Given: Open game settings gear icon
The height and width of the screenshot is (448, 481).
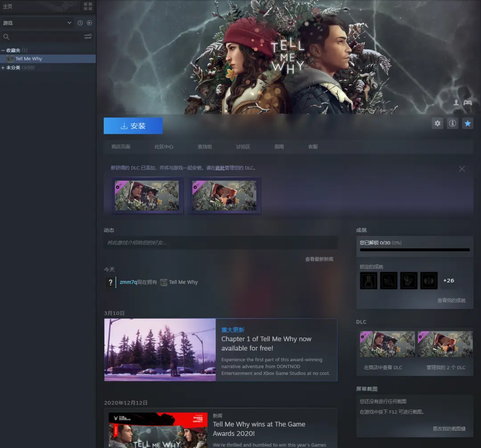Looking at the screenshot, I should [437, 124].
